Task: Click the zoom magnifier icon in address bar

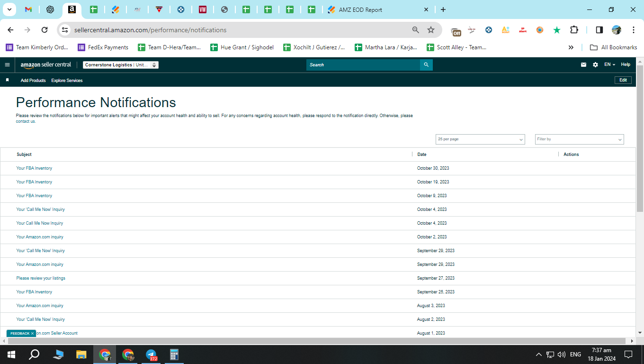Action: click(x=416, y=30)
